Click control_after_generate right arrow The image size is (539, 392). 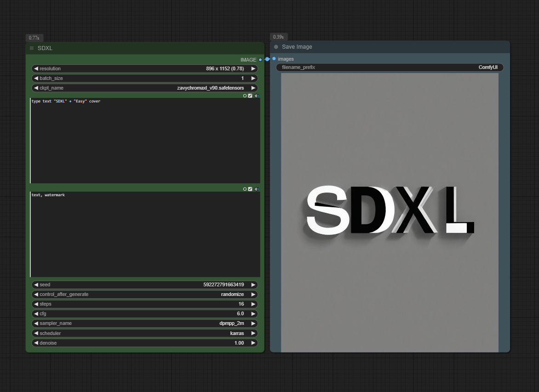(253, 295)
